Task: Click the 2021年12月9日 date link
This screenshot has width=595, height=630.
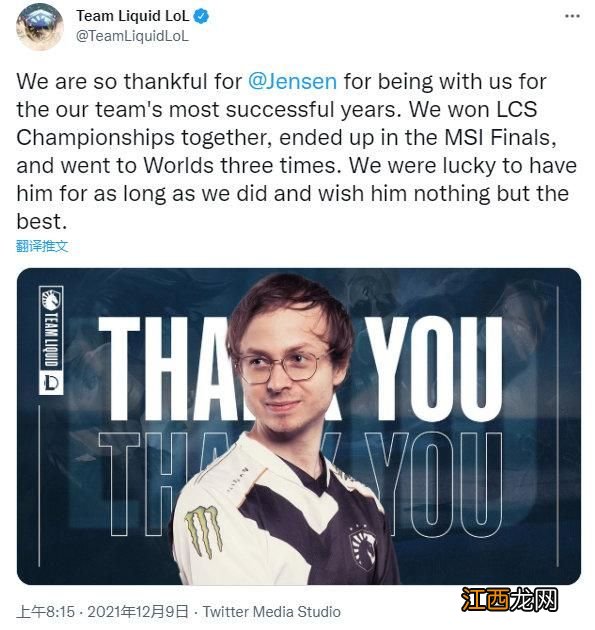Action: tap(138, 612)
